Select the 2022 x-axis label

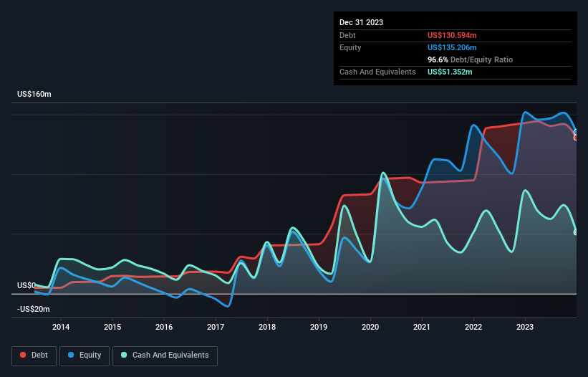click(x=473, y=327)
